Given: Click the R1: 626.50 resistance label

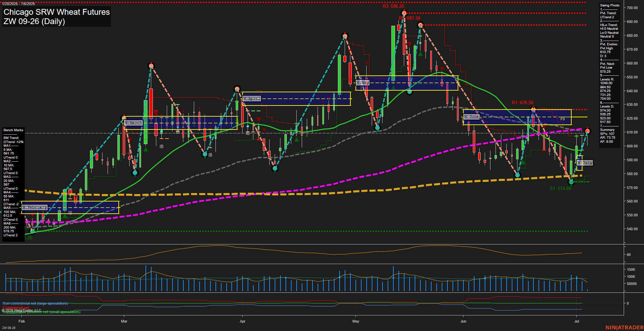Looking at the screenshot, I should pos(522,102).
